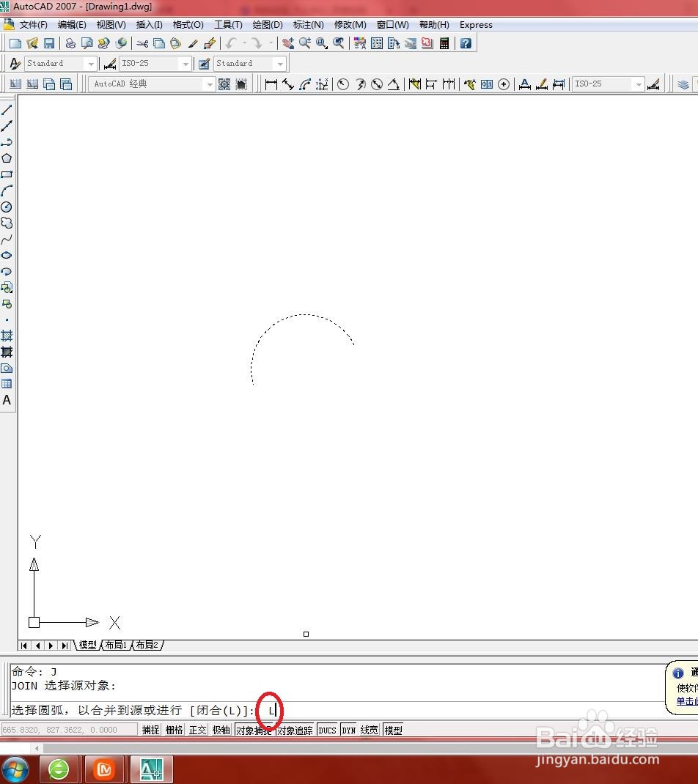The height and width of the screenshot is (784, 698).
Task: Select the Multiline Text tool (A)
Action: [x=7, y=400]
